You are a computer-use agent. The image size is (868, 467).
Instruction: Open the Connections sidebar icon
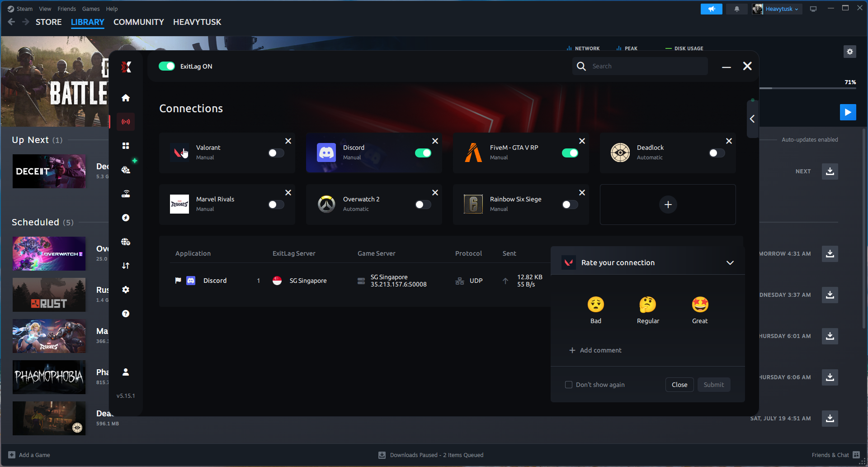[x=126, y=122]
